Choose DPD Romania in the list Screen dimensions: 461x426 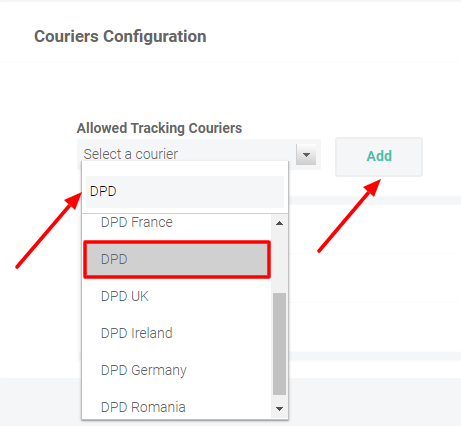click(x=177, y=407)
